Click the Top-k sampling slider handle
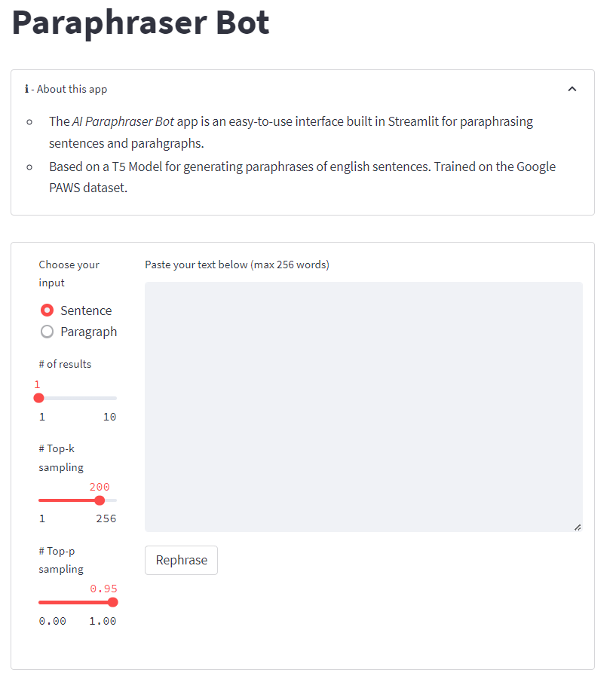The width and height of the screenshot is (616, 685). [x=100, y=500]
